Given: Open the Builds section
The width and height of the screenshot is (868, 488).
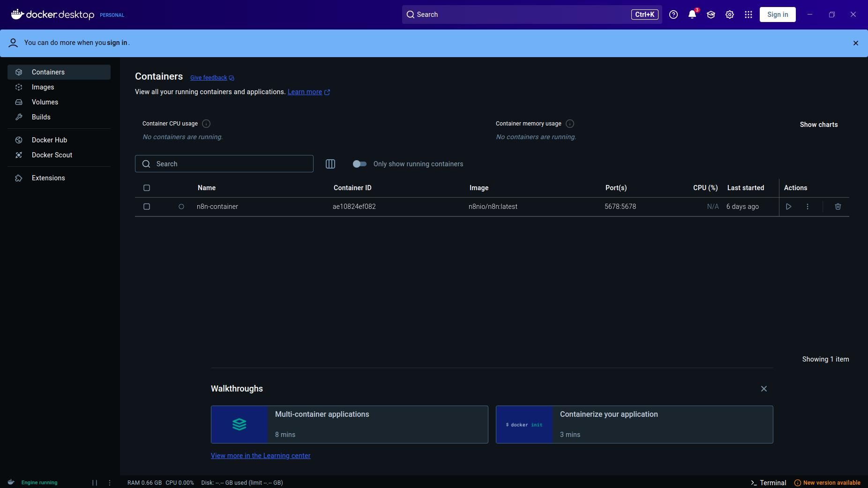Looking at the screenshot, I should [41, 117].
